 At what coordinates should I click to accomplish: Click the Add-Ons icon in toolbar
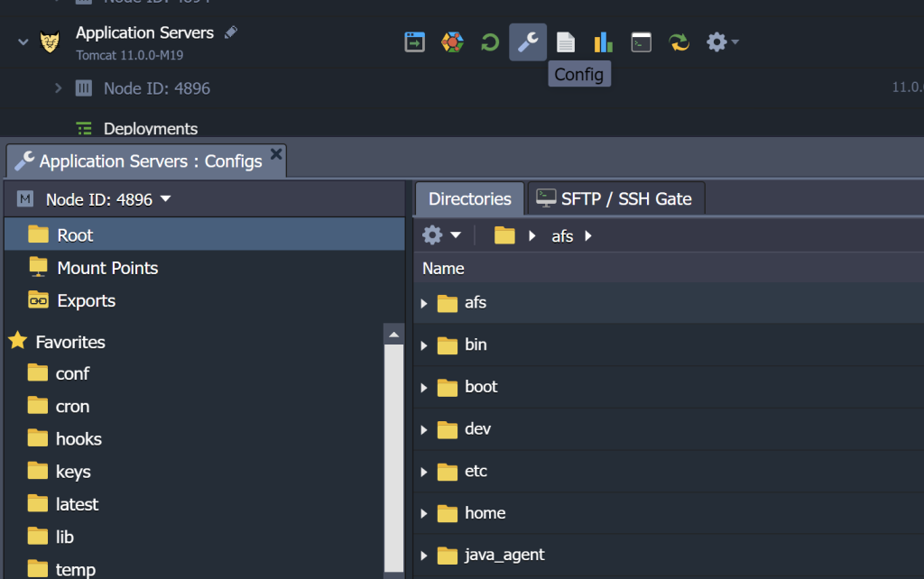pyautogui.click(x=453, y=42)
